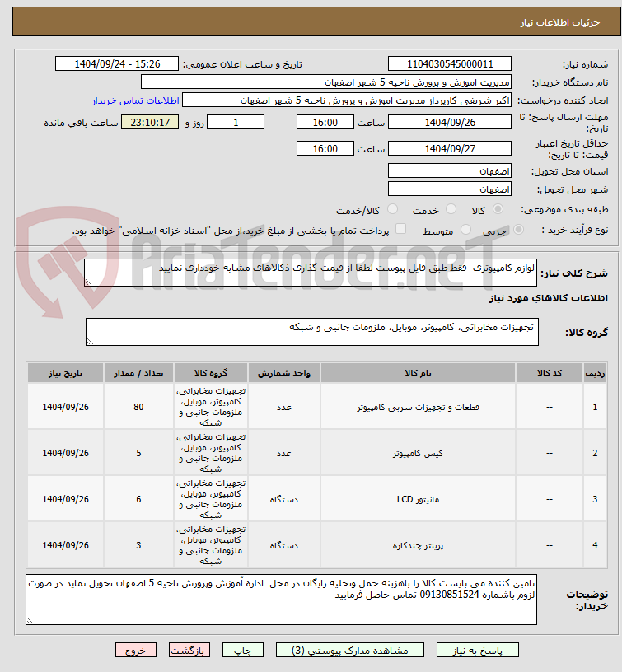Select the کالا/خدمت radio button
622x672 pixels.
point(392,209)
